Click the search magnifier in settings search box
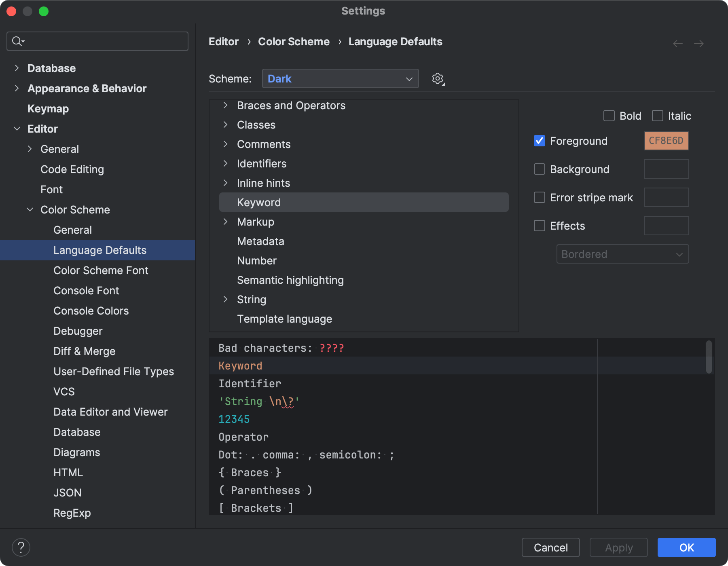Screen dimensions: 728x566 coord(17,41)
